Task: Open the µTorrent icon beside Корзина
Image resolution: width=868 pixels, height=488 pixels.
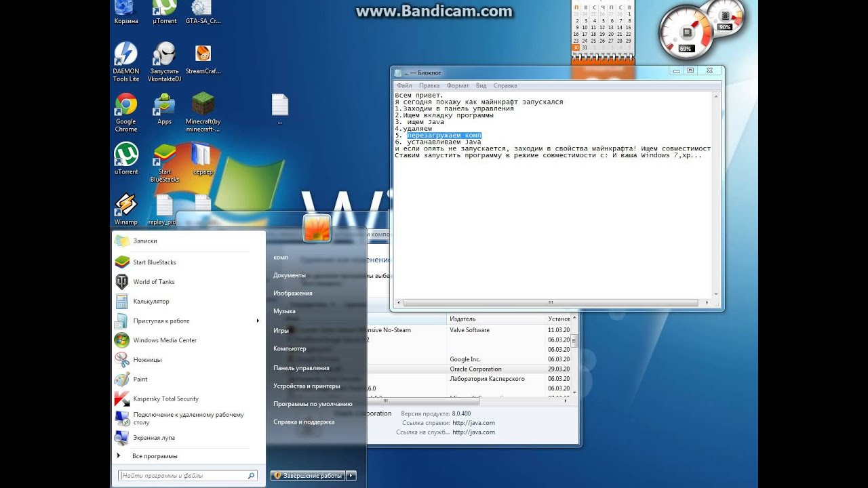Action: [164, 12]
